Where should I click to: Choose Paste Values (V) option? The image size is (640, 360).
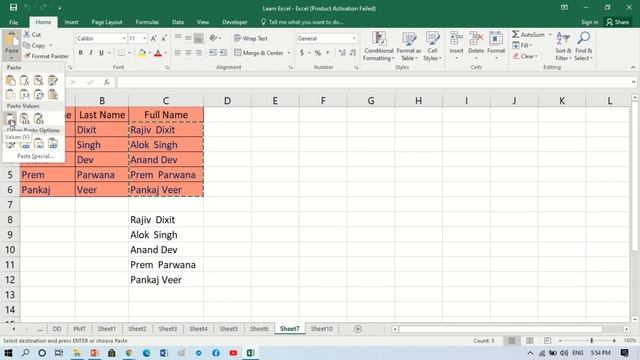pos(11,119)
